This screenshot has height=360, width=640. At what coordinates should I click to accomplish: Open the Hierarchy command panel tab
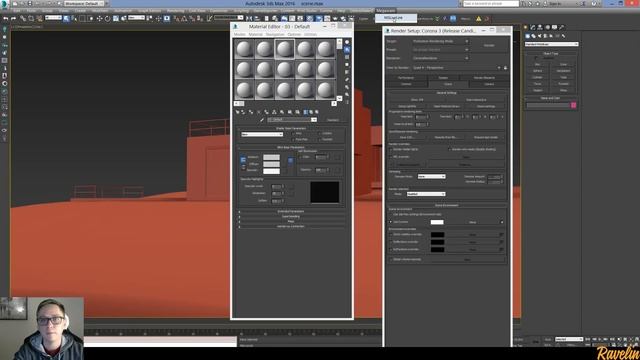click(x=540, y=27)
